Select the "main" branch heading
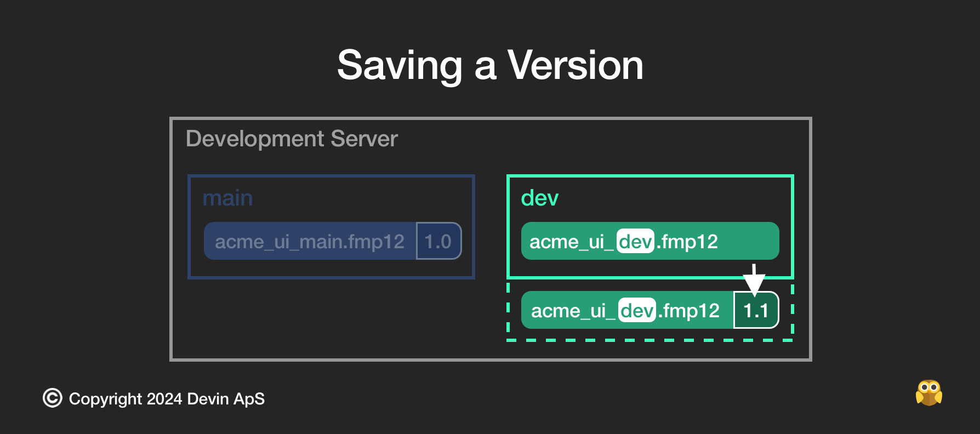 coord(227,198)
